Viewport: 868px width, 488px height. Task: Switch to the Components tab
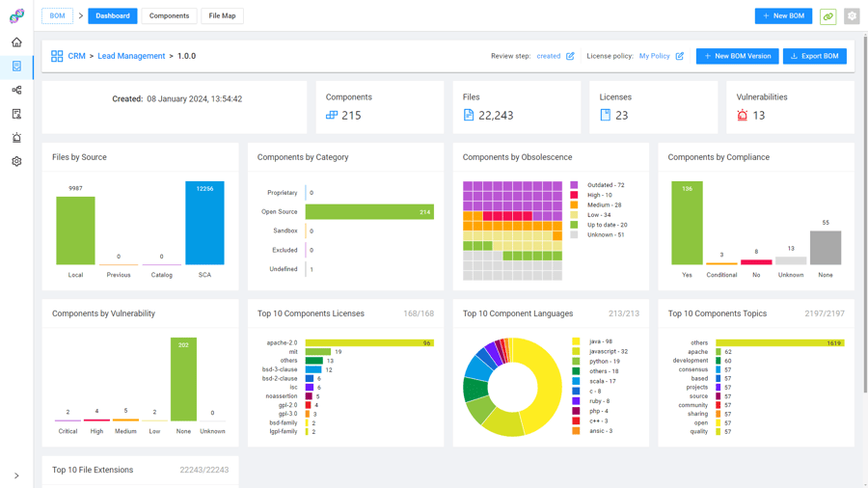(x=169, y=16)
